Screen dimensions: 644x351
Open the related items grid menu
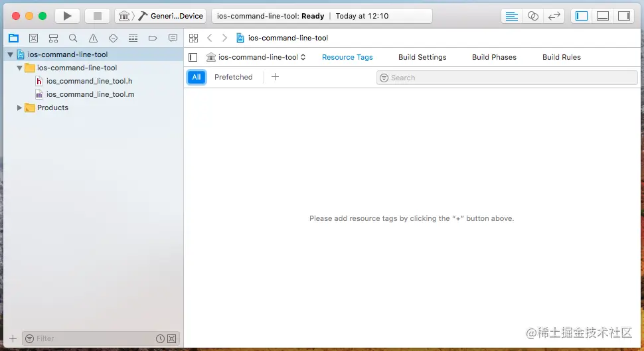193,38
